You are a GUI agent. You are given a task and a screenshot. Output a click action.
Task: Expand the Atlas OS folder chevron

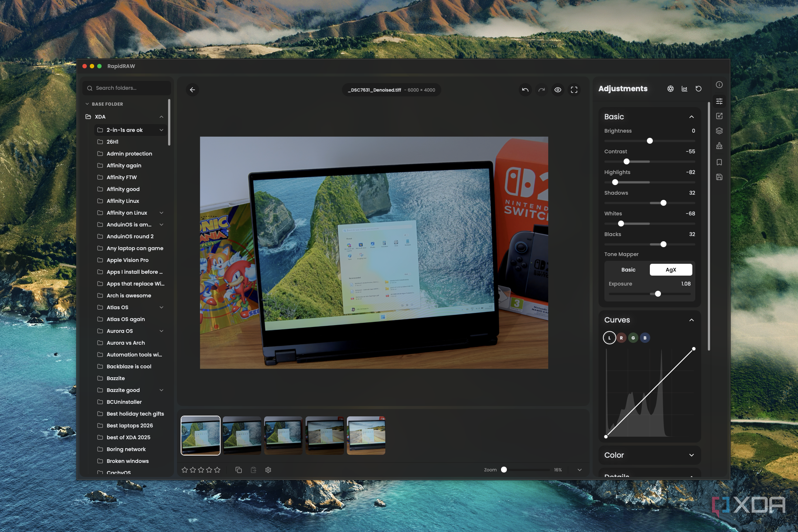[161, 307]
